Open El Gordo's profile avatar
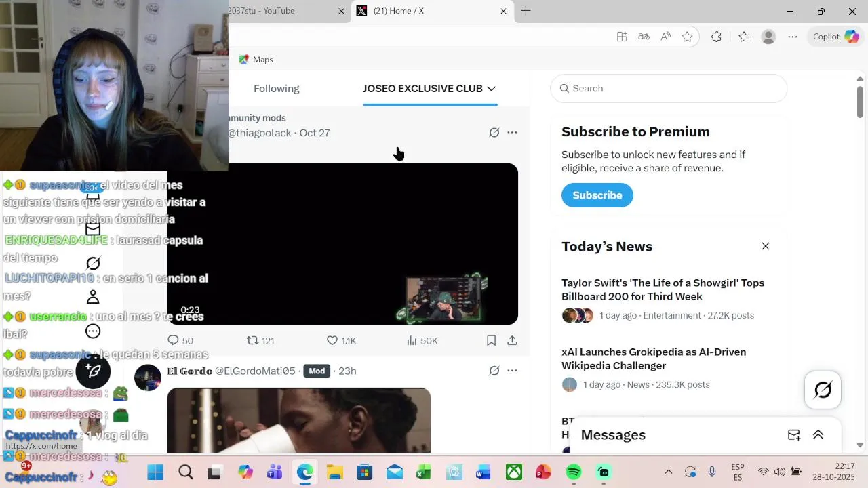 [148, 378]
